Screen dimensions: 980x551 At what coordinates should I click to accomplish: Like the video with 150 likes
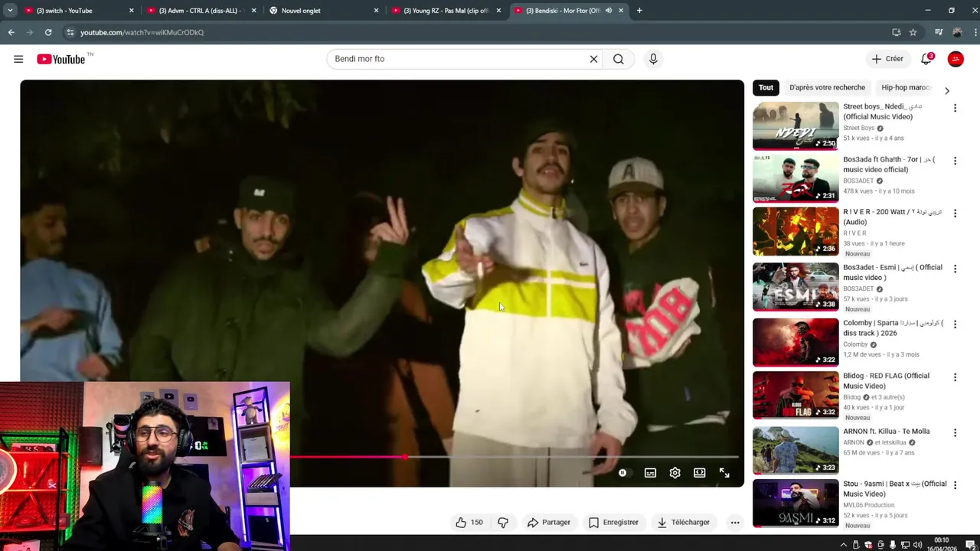(x=469, y=522)
